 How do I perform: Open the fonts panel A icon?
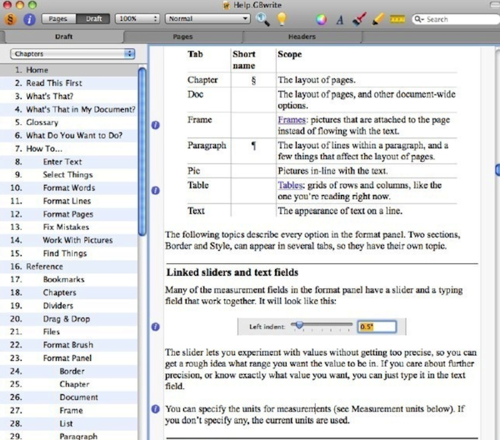point(340,20)
